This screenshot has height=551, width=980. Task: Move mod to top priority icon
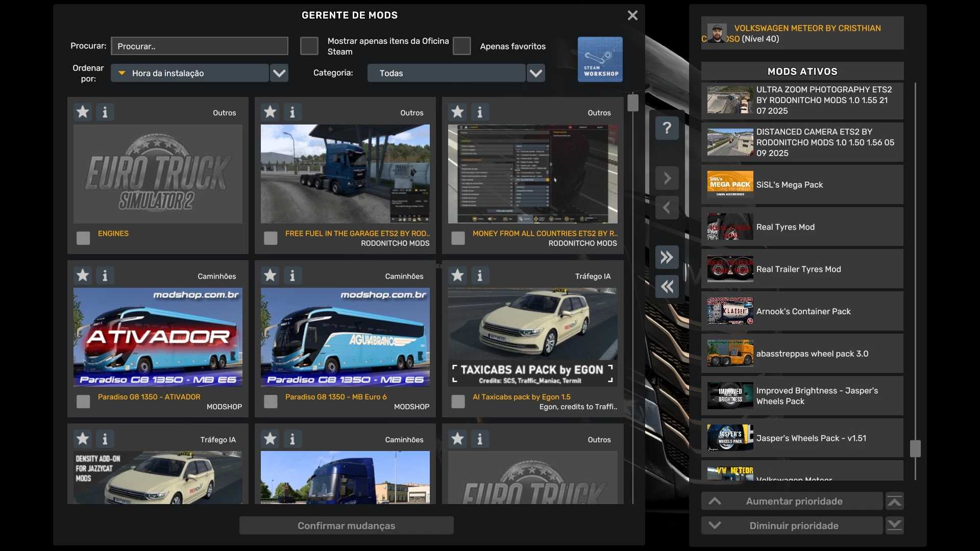894,501
